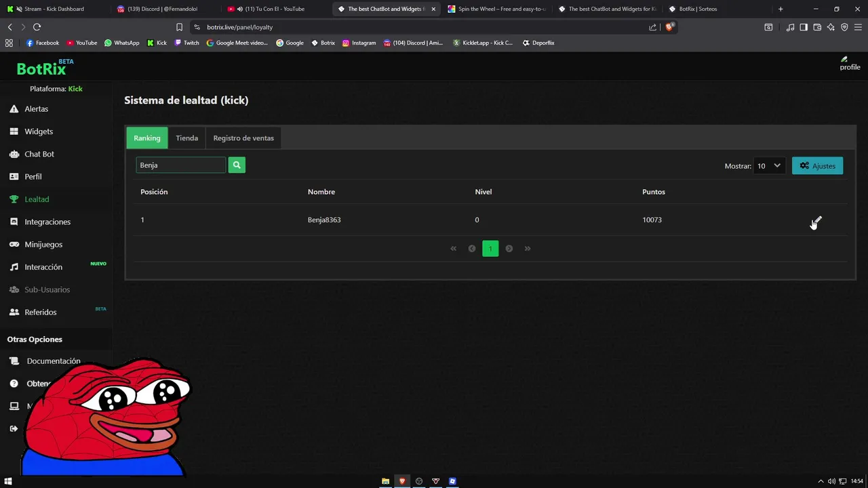Open Brave sidebar panel toggle icon
The width and height of the screenshot is (868, 488).
[804, 27]
